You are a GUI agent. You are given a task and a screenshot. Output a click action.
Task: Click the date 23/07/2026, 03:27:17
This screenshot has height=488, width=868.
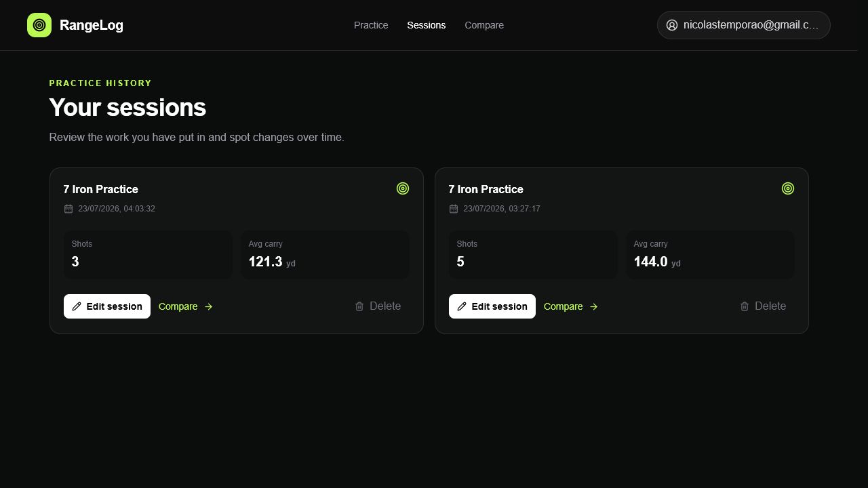coord(502,209)
